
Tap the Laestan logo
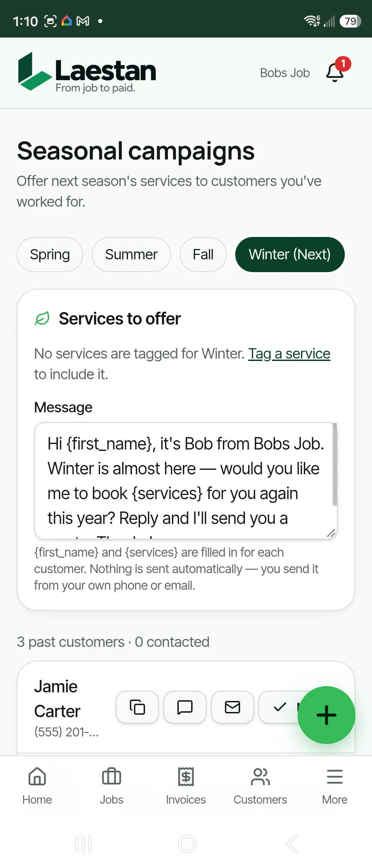pos(87,73)
